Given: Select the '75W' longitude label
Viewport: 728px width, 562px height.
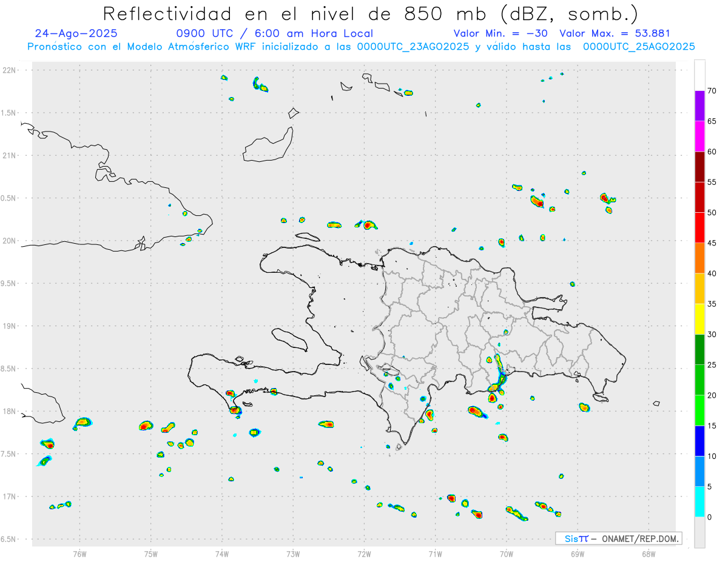Looking at the screenshot, I should point(151,554).
